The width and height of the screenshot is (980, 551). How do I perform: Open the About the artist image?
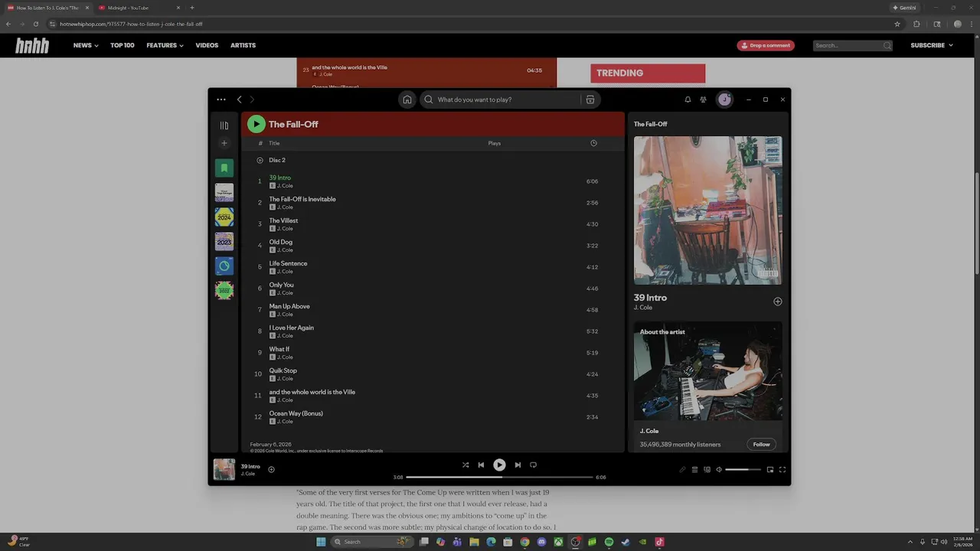[707, 371]
